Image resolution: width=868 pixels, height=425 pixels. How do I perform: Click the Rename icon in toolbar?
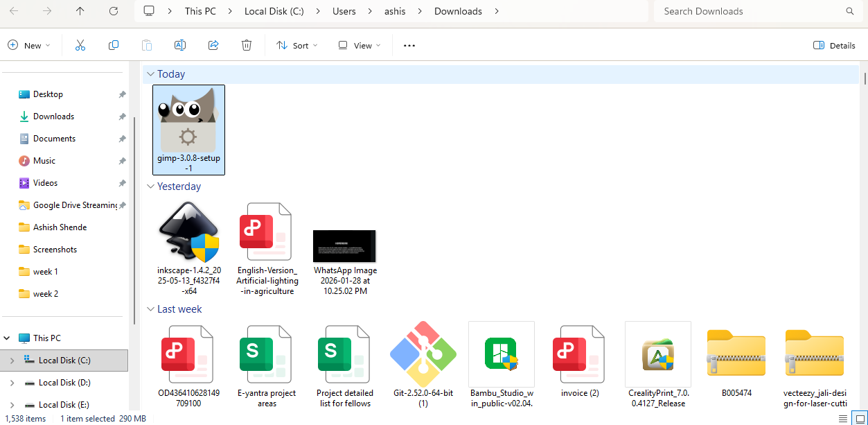coord(180,45)
